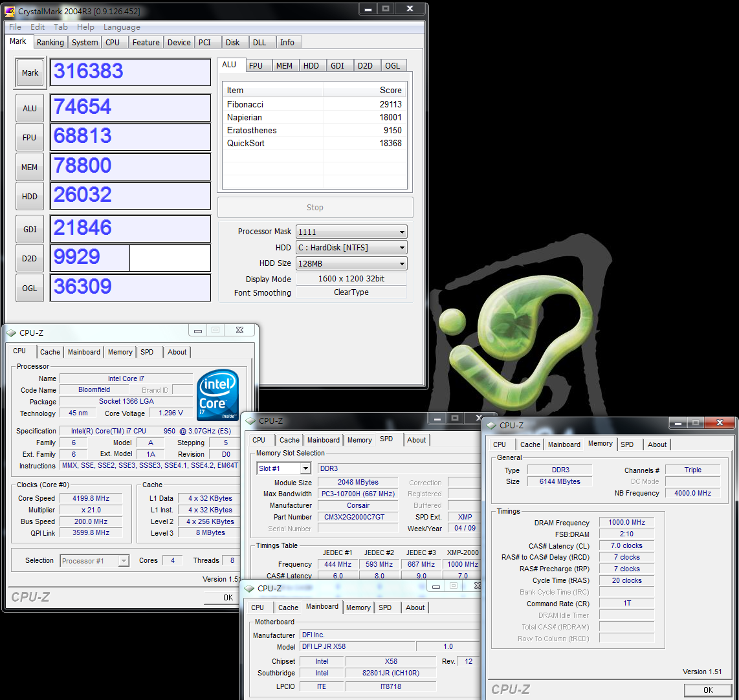Open Cache tab in CPU-Z CPU window
This screenshot has height=700, width=739.
pyautogui.click(x=50, y=352)
